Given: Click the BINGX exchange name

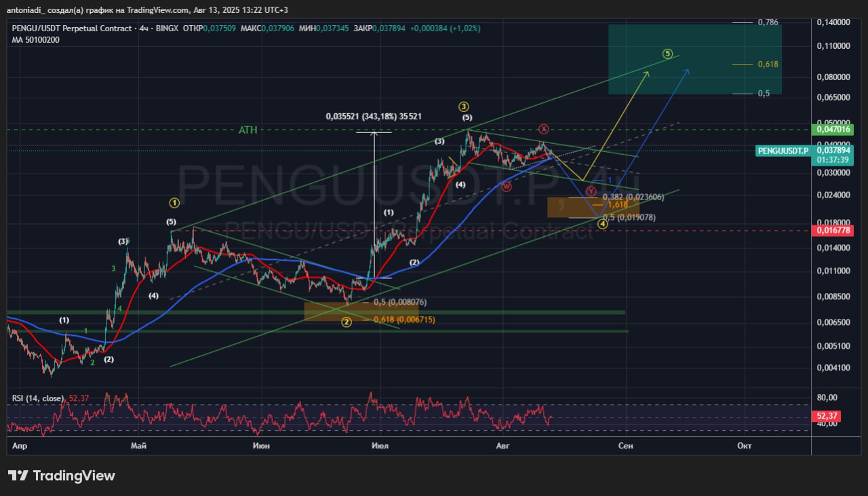Looking at the screenshot, I should [167, 29].
